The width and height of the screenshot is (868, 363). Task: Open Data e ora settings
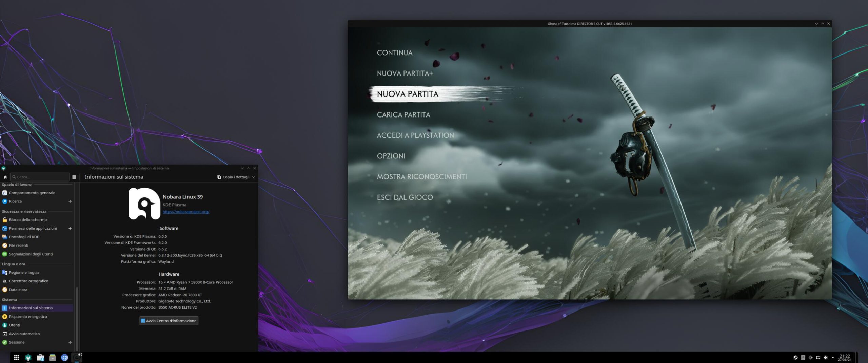(37, 290)
